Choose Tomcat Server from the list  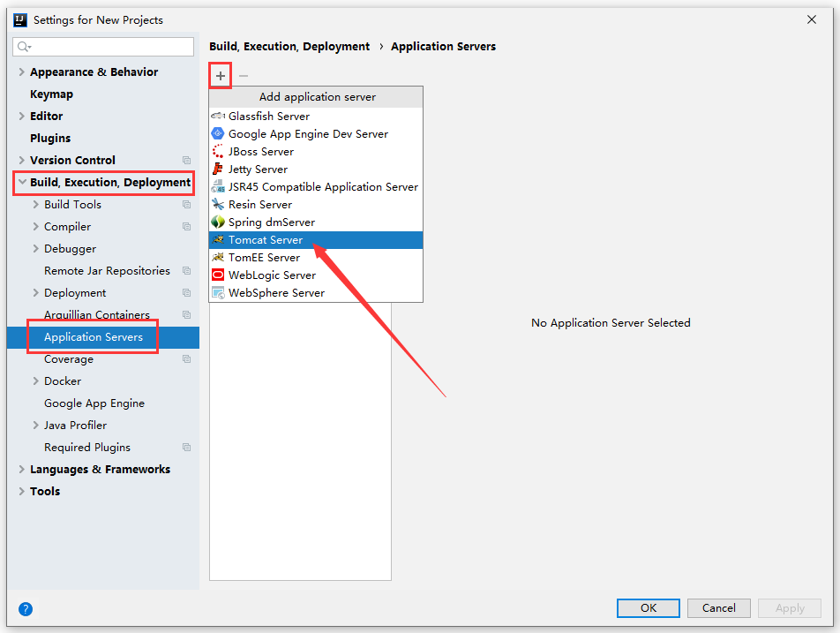click(x=266, y=240)
